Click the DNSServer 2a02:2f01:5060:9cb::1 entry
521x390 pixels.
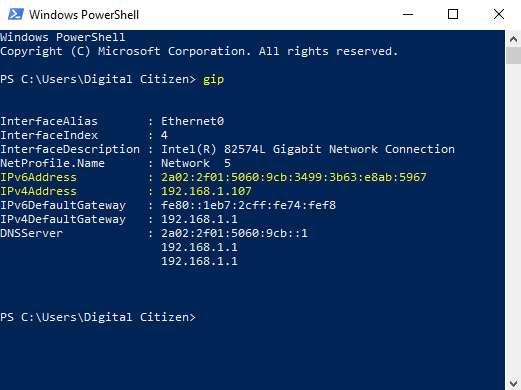(234, 233)
